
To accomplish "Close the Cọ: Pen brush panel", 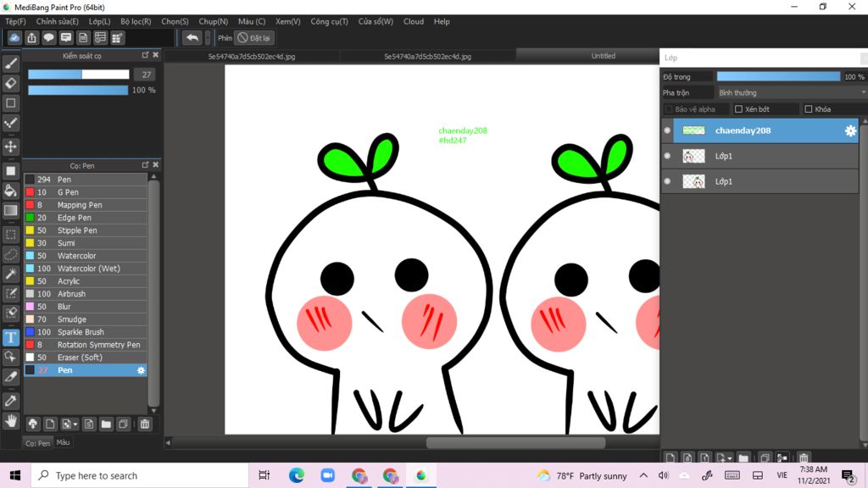I will point(156,165).
